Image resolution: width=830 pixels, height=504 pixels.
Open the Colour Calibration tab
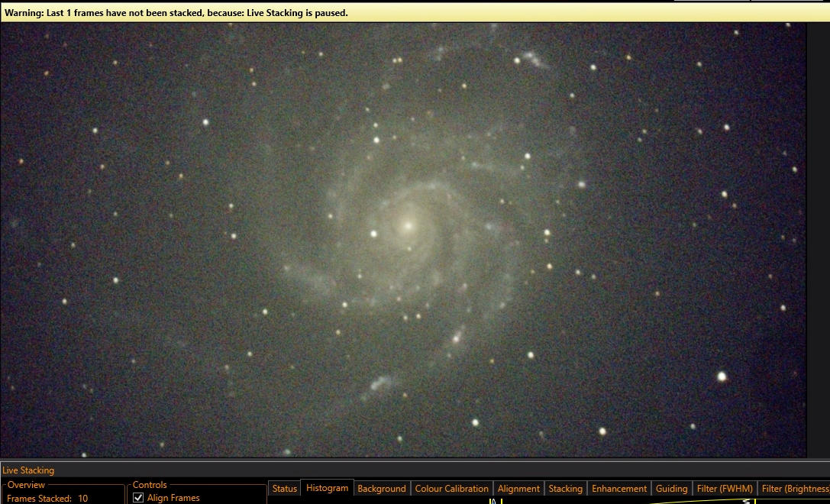coord(451,488)
